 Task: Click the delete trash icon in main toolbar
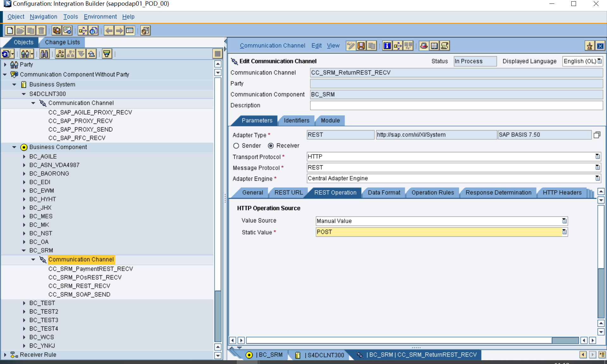point(41,31)
